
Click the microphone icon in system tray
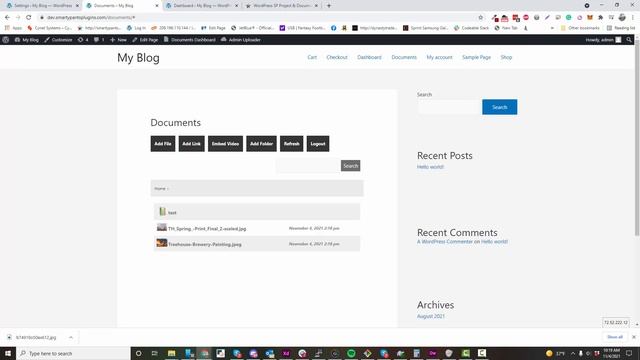point(581,353)
